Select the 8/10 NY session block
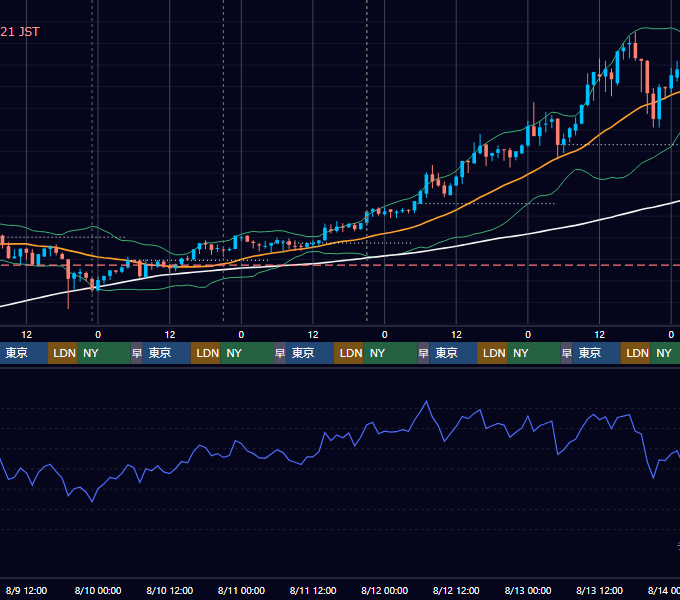The width and height of the screenshot is (680, 600). [247, 353]
